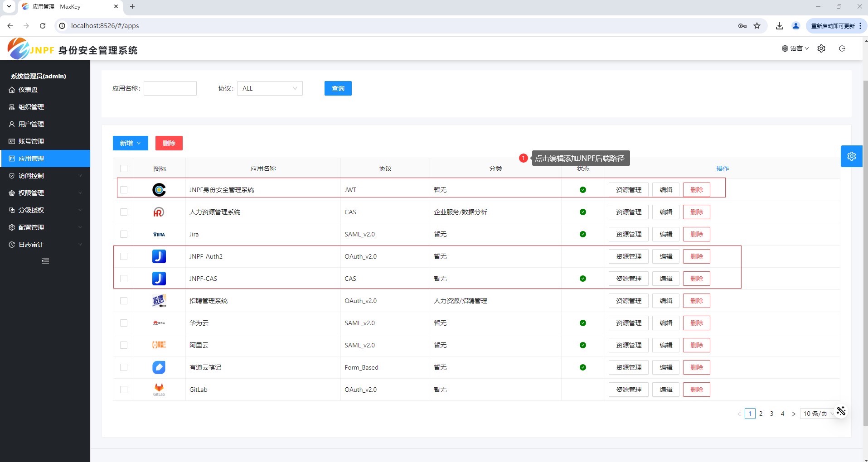The width and height of the screenshot is (868, 462).
Task: Click the browser reload page icon
Action: pyautogui.click(x=43, y=26)
